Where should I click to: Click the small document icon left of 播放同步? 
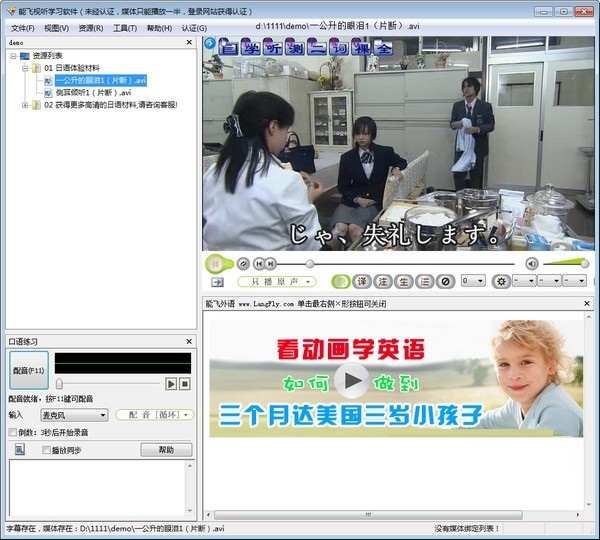click(x=20, y=449)
